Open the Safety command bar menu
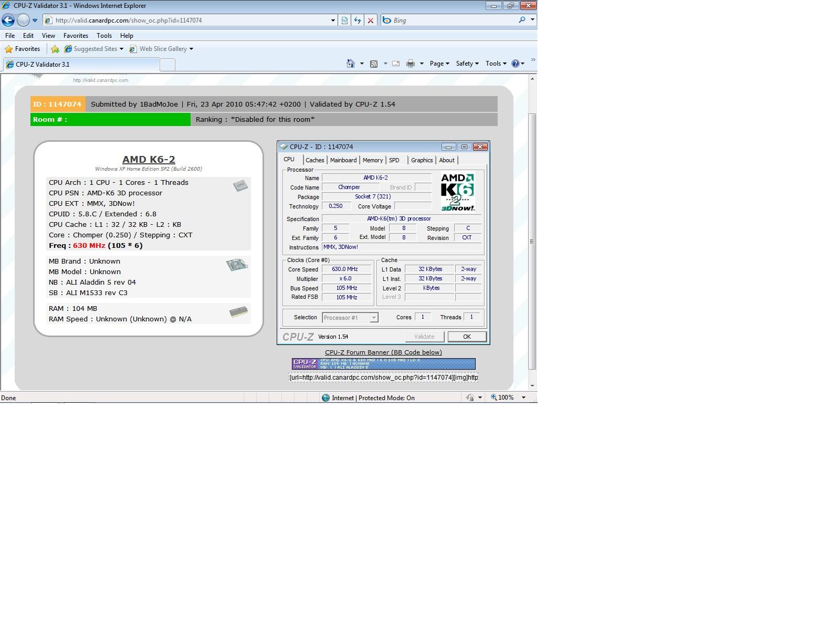Viewport: 840px width, 627px height. (467, 64)
